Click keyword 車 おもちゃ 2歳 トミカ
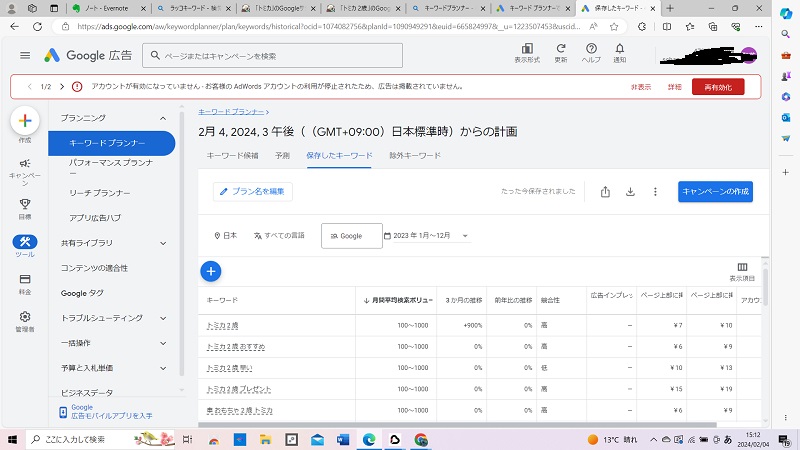Image resolution: width=800 pixels, height=450 pixels. pyautogui.click(x=239, y=411)
